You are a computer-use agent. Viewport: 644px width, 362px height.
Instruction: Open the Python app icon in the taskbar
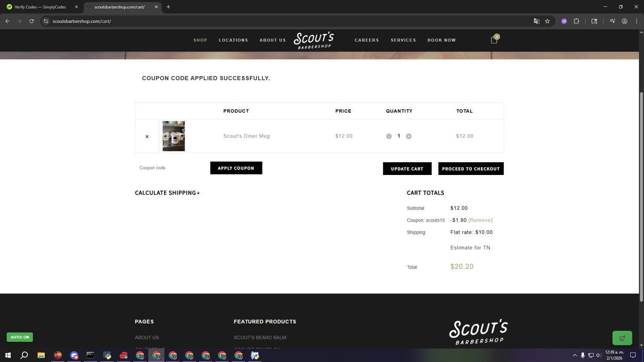coord(107,355)
